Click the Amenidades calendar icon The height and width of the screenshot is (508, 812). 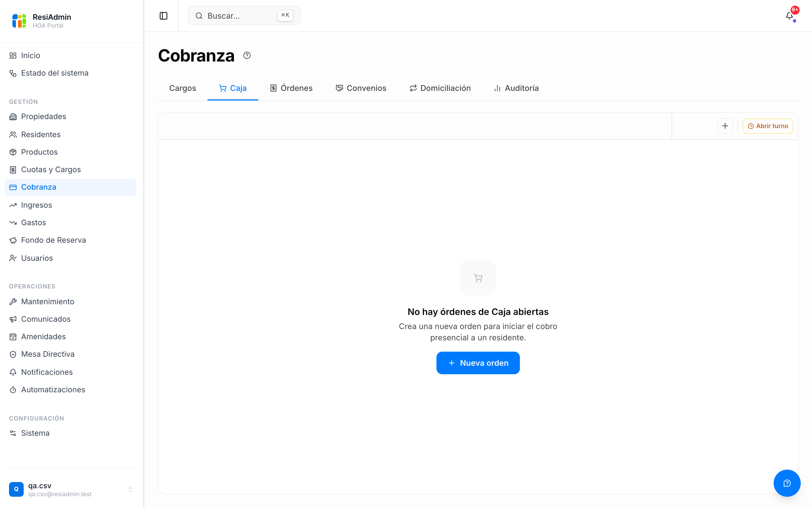pyautogui.click(x=13, y=337)
